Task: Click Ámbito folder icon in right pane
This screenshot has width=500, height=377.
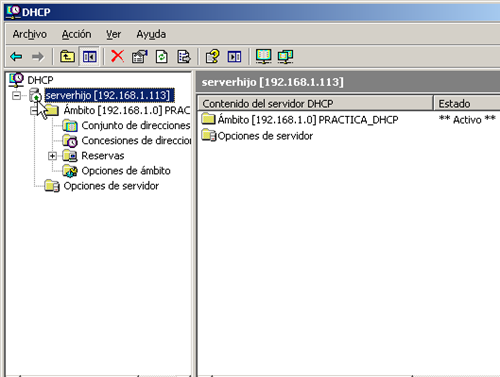Action: [209, 119]
